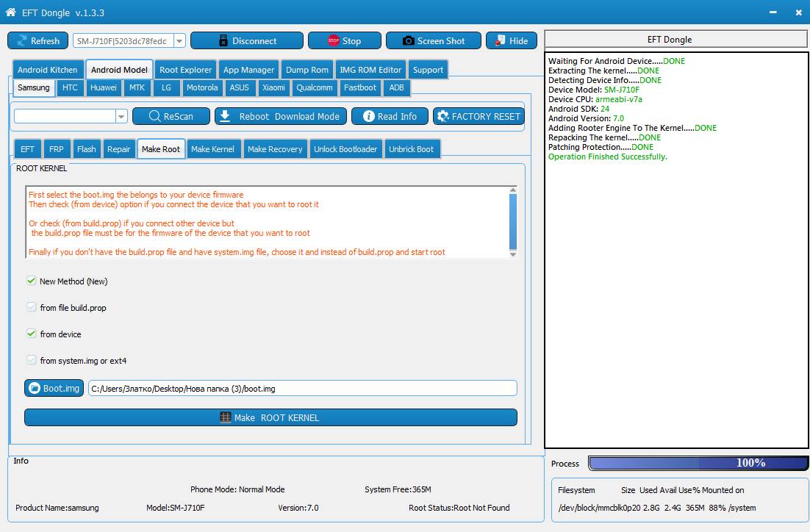Open the EFT sub-tab
810x532 pixels.
tap(27, 149)
